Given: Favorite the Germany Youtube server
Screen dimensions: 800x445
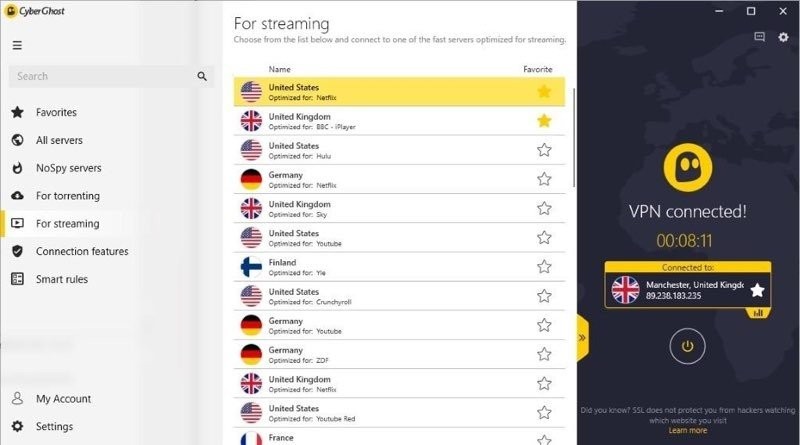Looking at the screenshot, I should (544, 325).
